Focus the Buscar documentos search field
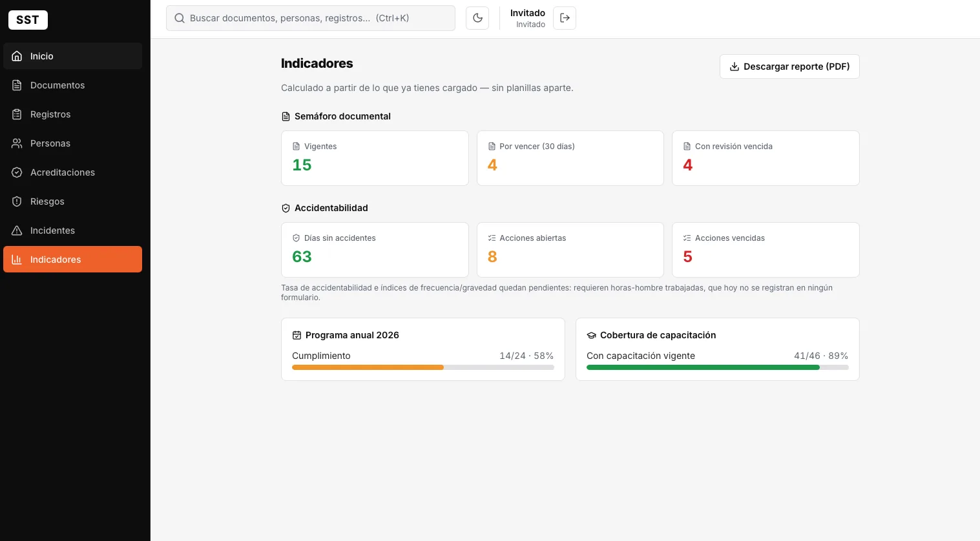This screenshot has height=541, width=980. pos(311,18)
